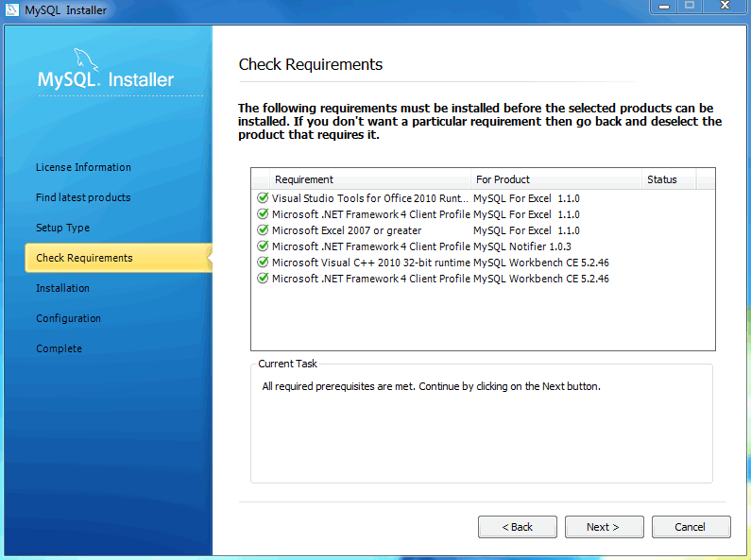
Task: Cancel the MySQL installation
Action: [691, 527]
